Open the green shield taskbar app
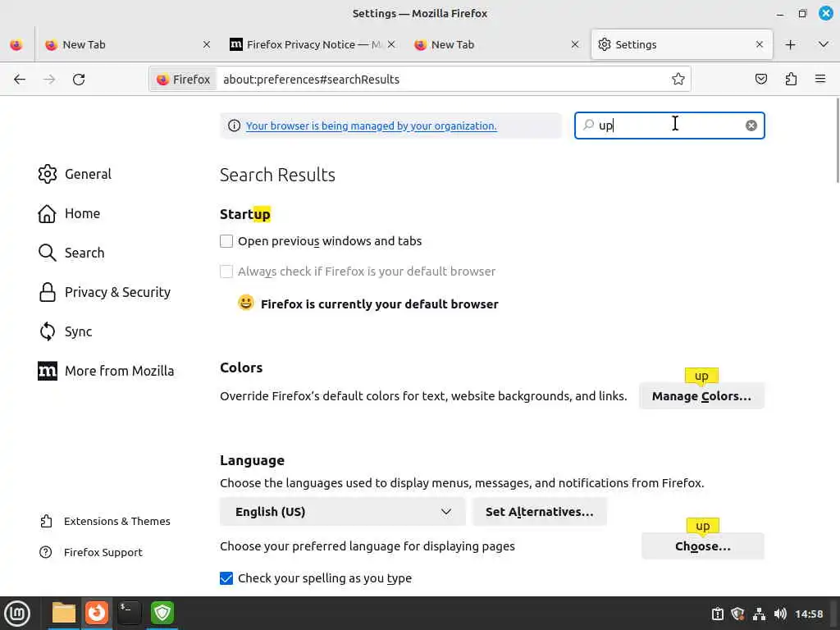840x630 pixels. [x=162, y=613]
